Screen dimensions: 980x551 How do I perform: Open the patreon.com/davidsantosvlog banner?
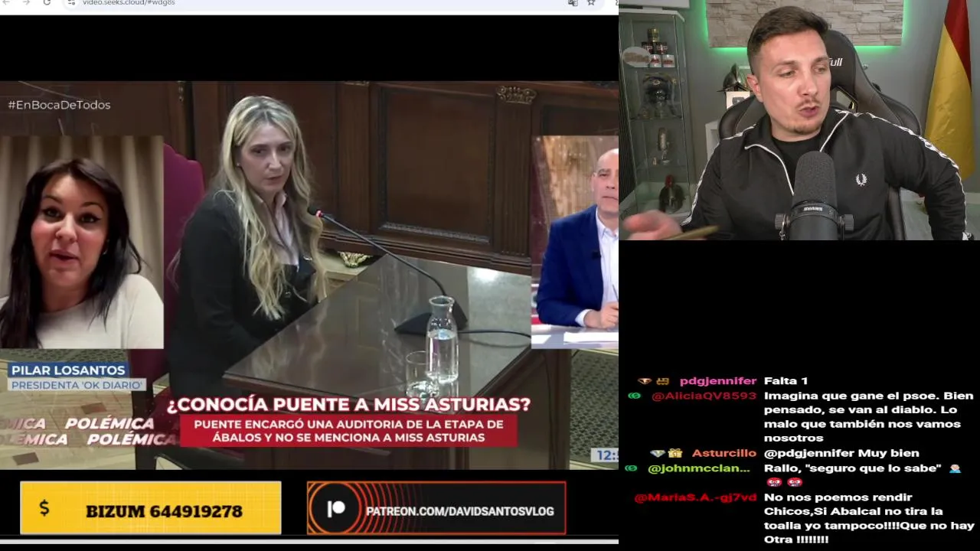[436, 508]
